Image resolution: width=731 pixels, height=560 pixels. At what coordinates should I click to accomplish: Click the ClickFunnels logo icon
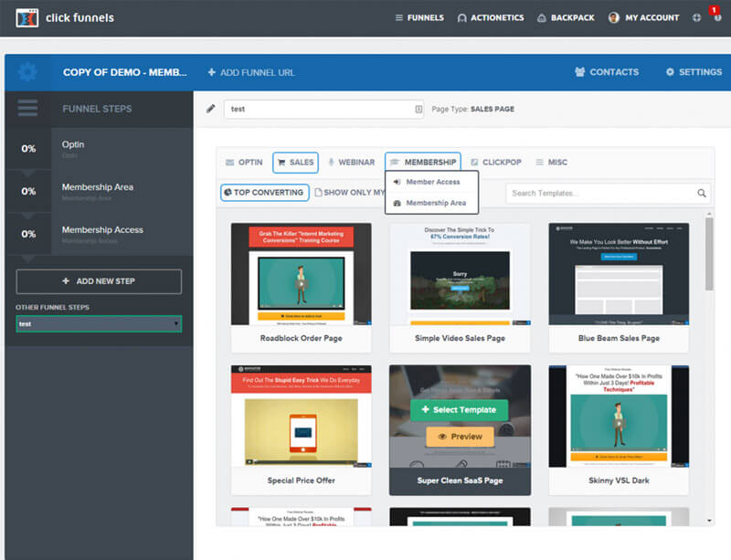coord(27,18)
